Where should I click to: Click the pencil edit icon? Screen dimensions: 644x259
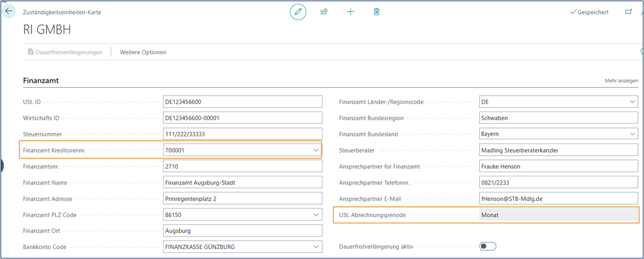pos(298,12)
